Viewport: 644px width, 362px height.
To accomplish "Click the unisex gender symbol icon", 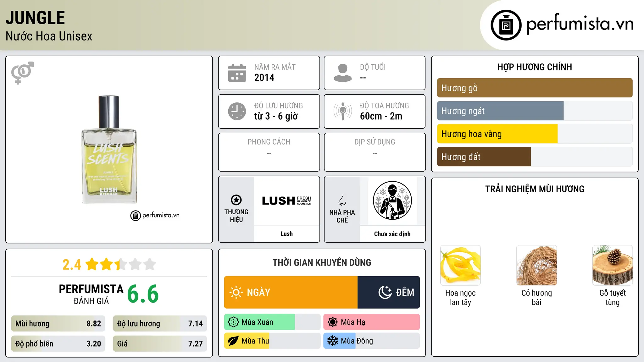I will pos(22,73).
